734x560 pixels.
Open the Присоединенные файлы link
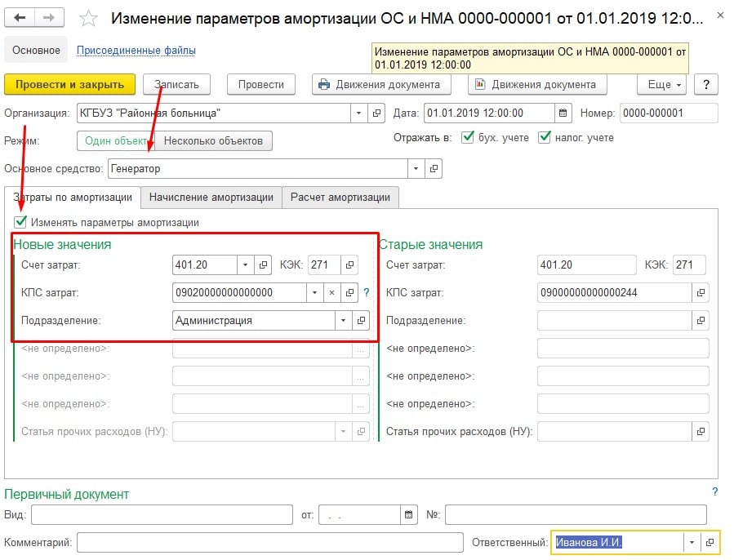[x=136, y=51]
